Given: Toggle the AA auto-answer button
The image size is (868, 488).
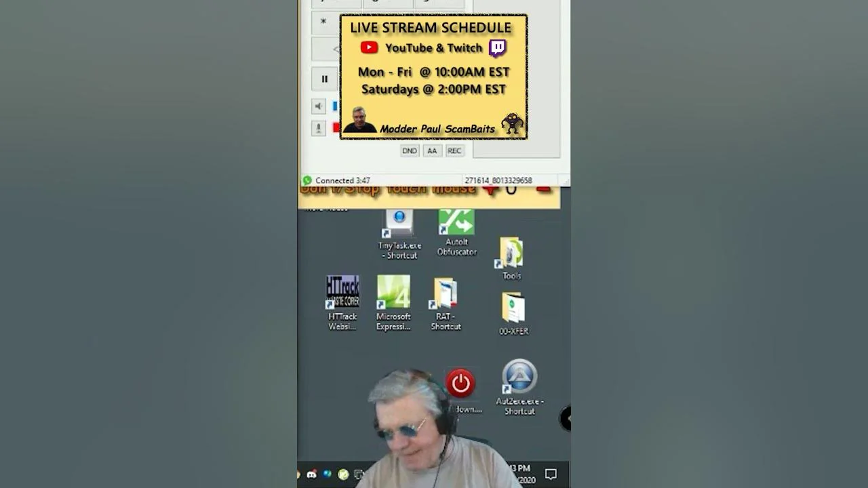Looking at the screenshot, I should (432, 151).
